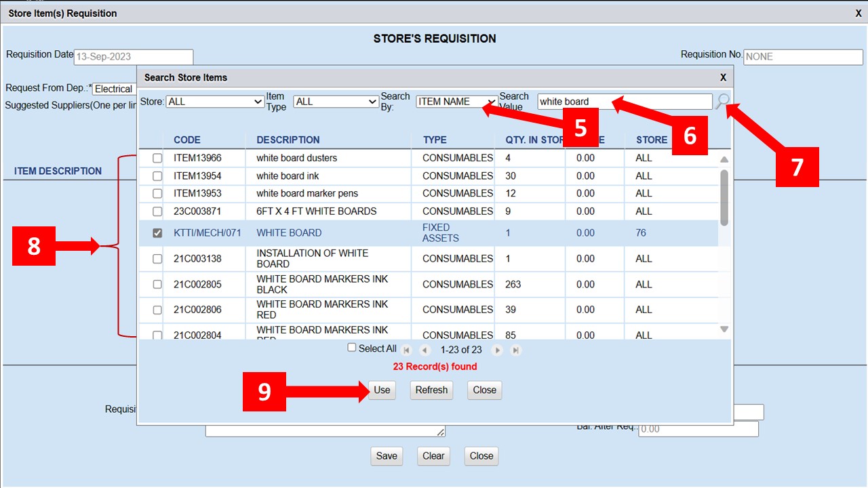
Task: Check the white board dusters row checkbox
Action: [x=157, y=158]
